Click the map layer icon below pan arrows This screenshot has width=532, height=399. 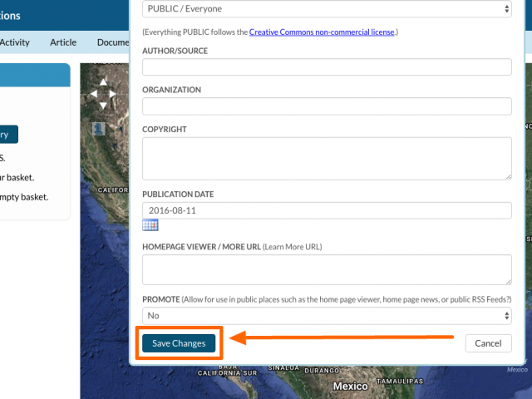point(99,128)
